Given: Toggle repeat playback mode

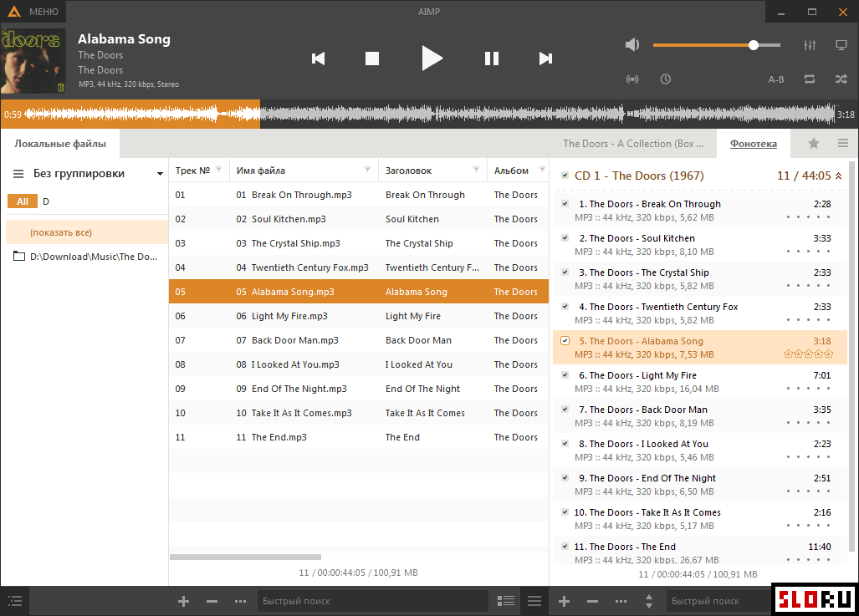Looking at the screenshot, I should coord(810,79).
